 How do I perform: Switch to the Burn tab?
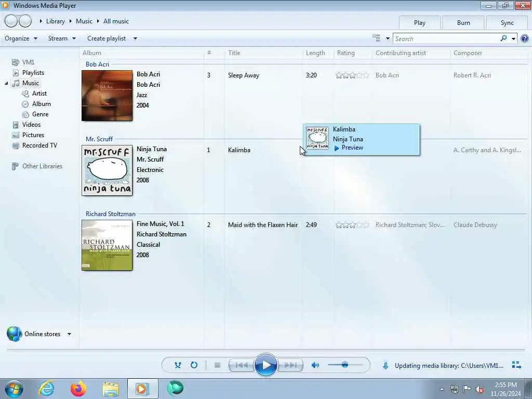tap(463, 23)
